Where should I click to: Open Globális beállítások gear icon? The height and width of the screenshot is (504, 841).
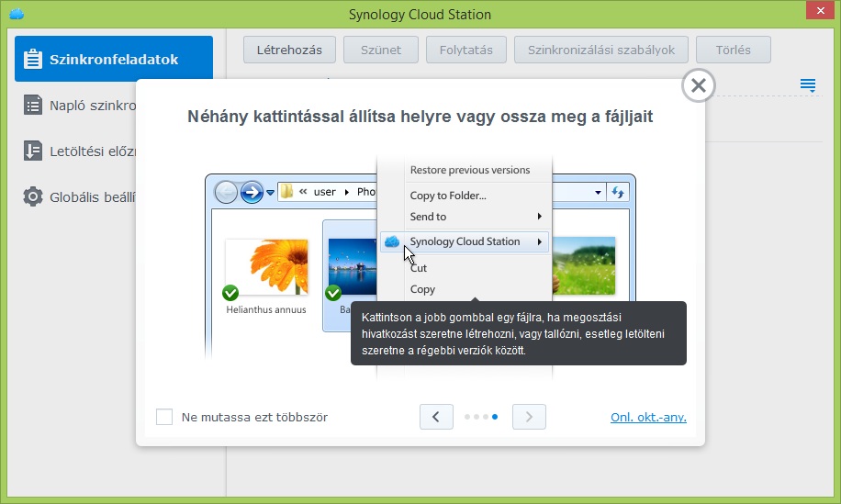click(33, 196)
